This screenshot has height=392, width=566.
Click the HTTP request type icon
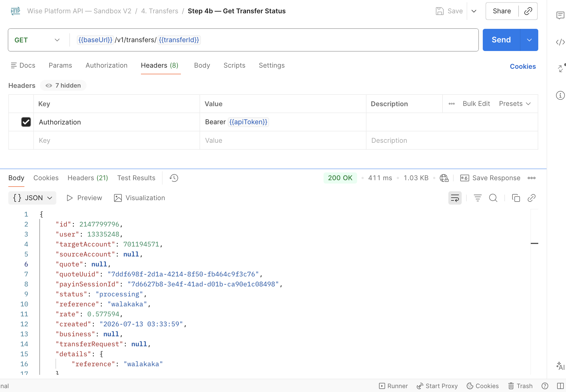(x=16, y=11)
